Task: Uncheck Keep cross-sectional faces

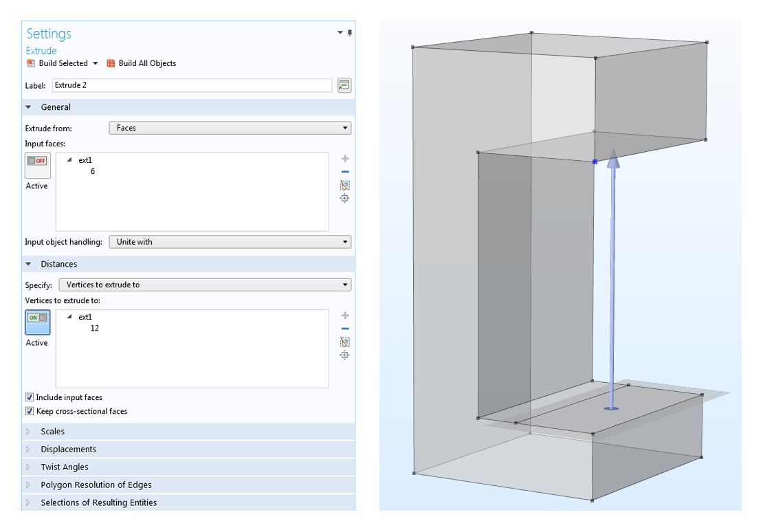Action: point(30,411)
